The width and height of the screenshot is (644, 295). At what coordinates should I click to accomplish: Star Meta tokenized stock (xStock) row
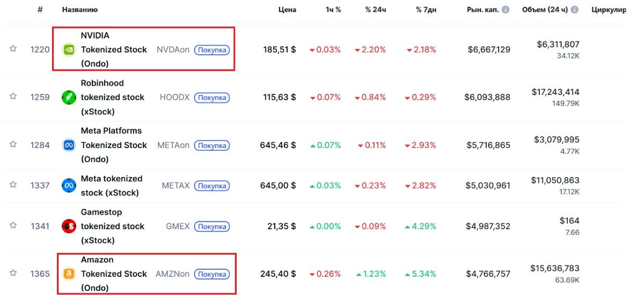[x=13, y=185]
